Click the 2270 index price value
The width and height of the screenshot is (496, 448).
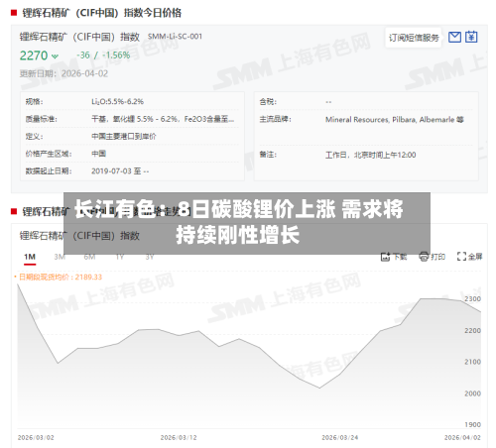[34, 56]
